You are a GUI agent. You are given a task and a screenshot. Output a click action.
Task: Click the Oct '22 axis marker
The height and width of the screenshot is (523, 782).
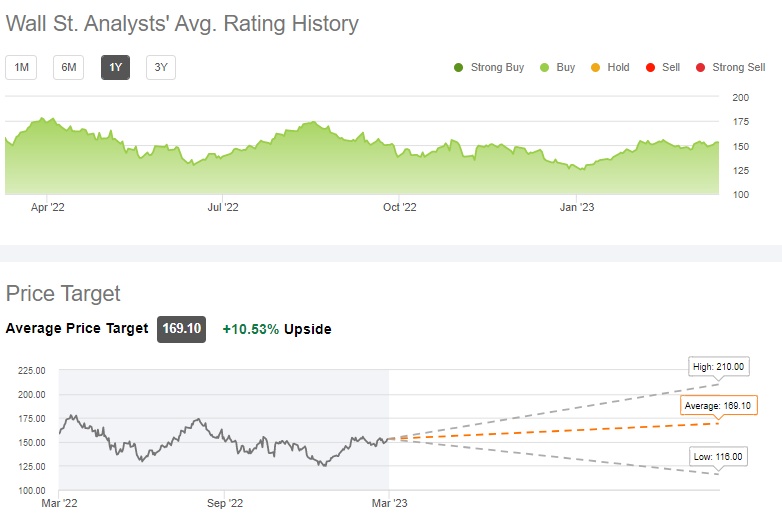tap(399, 207)
